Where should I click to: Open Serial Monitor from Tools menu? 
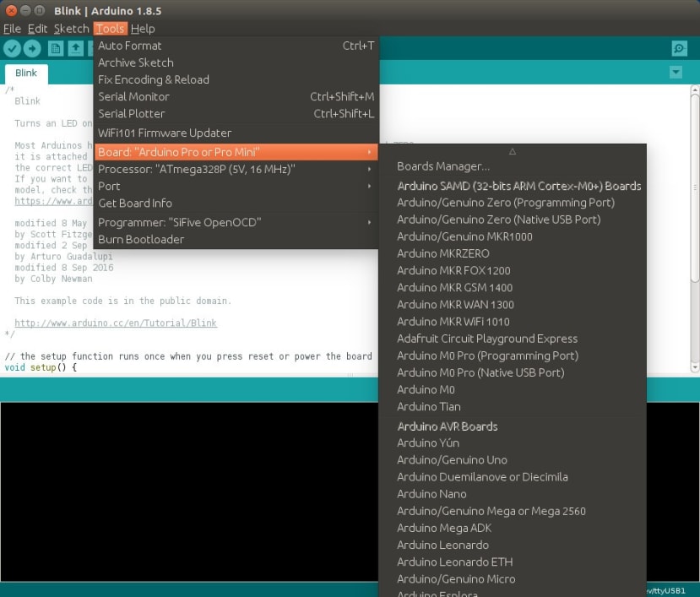point(236,96)
